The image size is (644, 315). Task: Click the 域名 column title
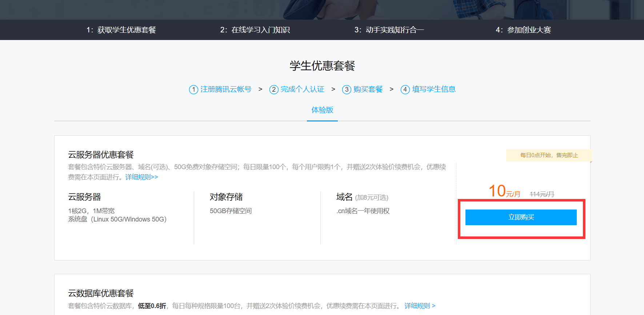(x=344, y=197)
